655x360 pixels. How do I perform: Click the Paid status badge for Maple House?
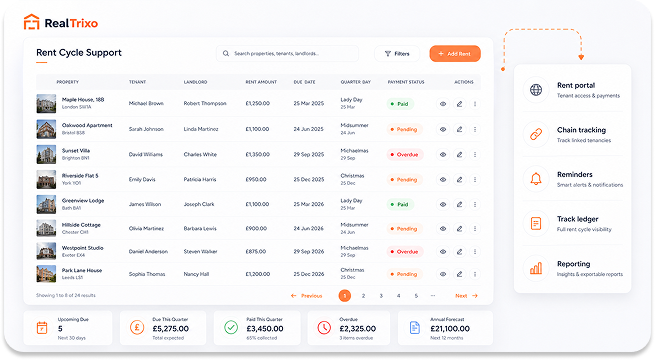pyautogui.click(x=400, y=104)
